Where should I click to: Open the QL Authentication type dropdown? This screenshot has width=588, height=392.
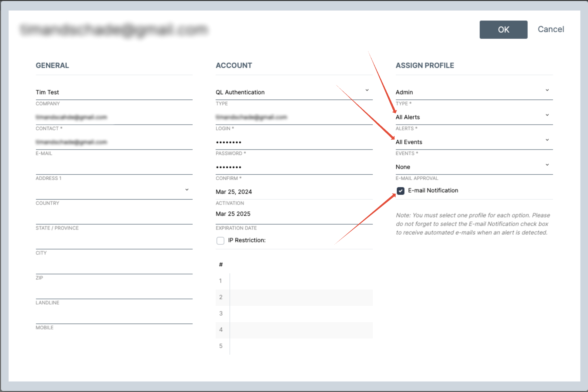293,92
